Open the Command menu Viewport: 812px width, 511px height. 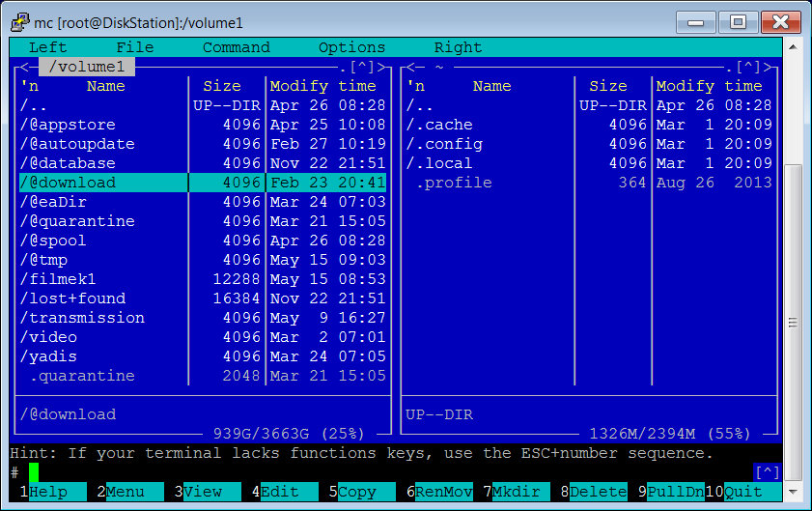coord(237,47)
